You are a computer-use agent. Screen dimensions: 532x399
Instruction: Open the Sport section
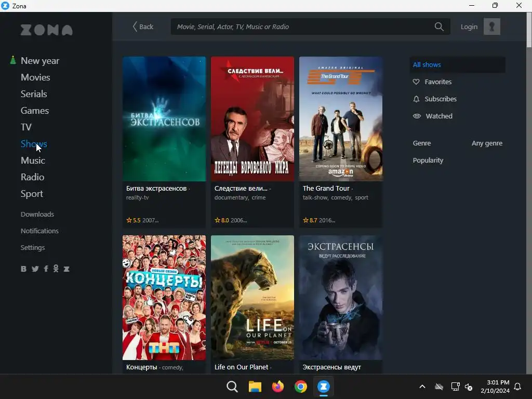(x=32, y=194)
